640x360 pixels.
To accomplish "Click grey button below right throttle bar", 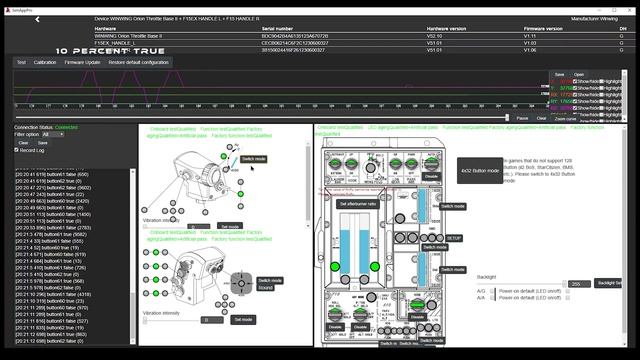I will click(364, 280).
